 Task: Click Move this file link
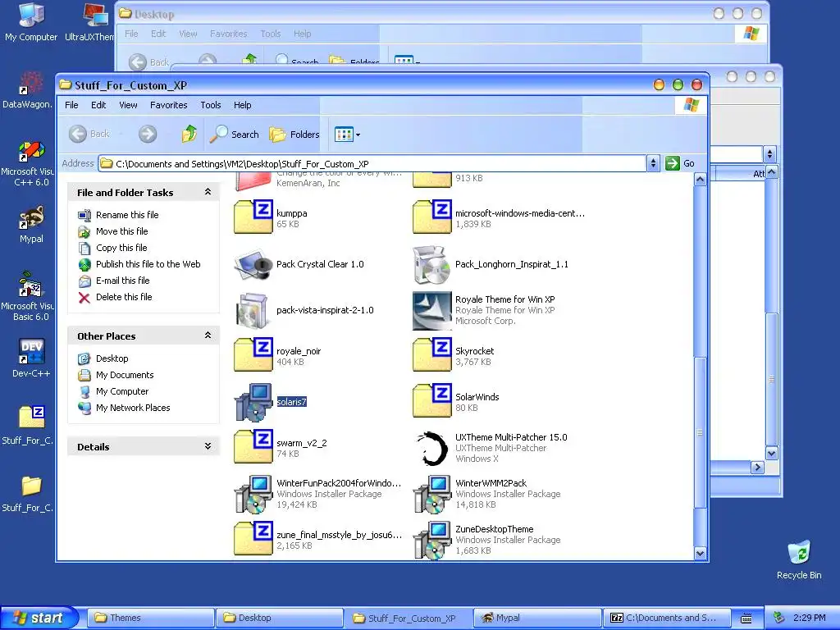coord(121,231)
